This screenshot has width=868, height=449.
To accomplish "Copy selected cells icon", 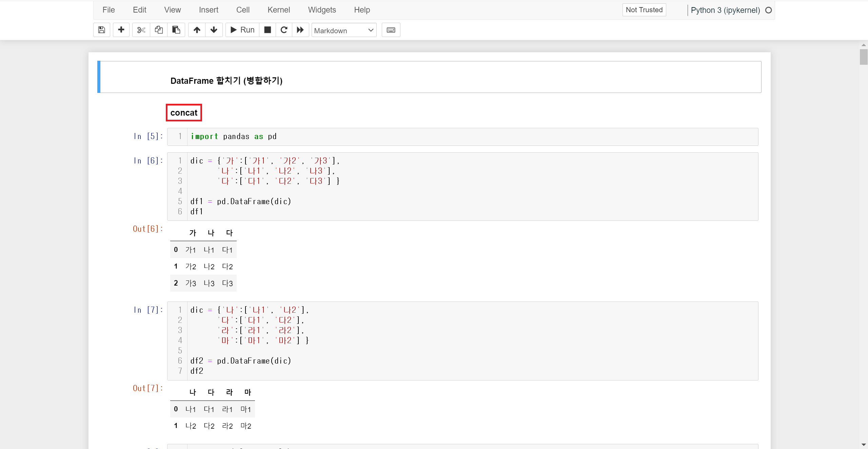I will click(159, 30).
